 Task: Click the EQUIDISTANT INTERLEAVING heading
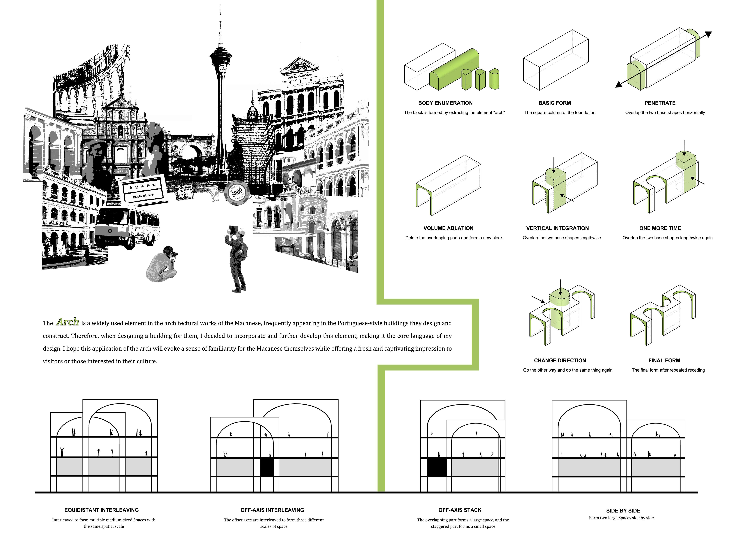tap(101, 510)
